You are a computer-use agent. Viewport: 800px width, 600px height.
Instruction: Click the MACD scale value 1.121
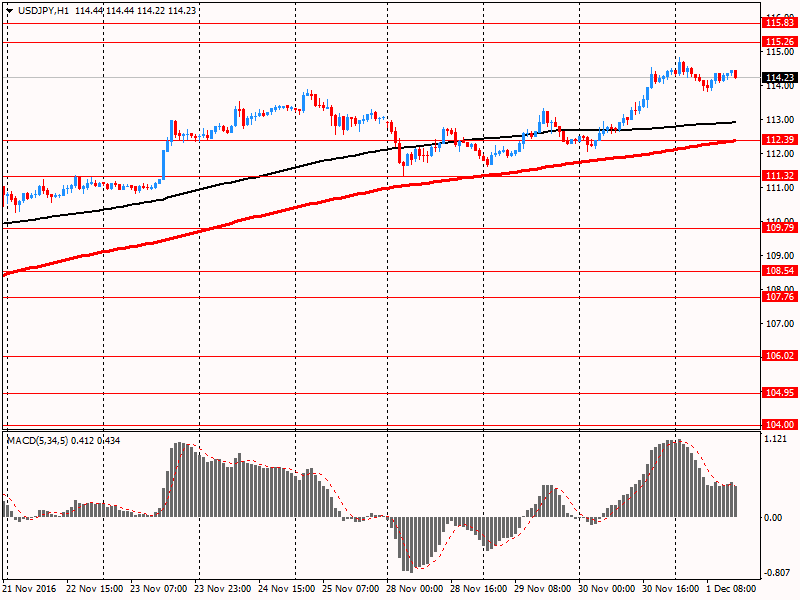[776, 439]
